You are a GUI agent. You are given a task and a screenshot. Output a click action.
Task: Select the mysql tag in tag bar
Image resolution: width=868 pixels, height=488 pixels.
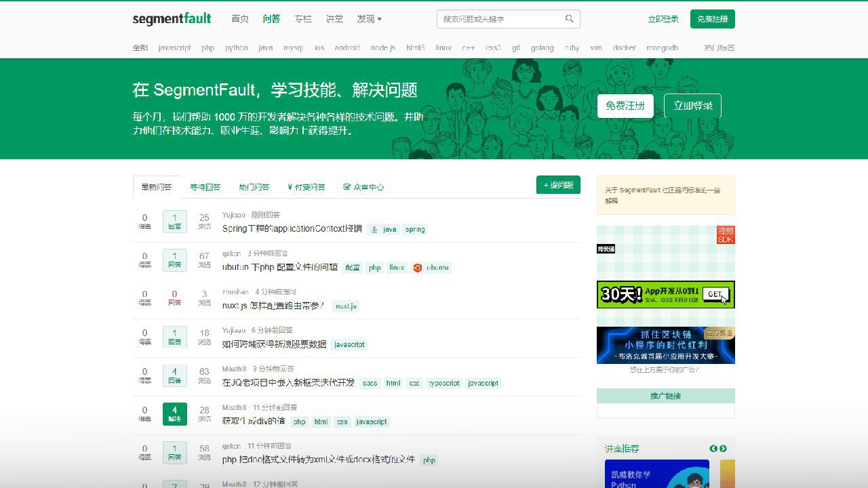pyautogui.click(x=294, y=48)
